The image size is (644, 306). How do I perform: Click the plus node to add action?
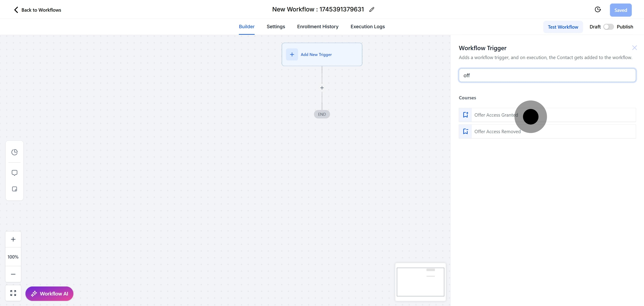(322, 88)
